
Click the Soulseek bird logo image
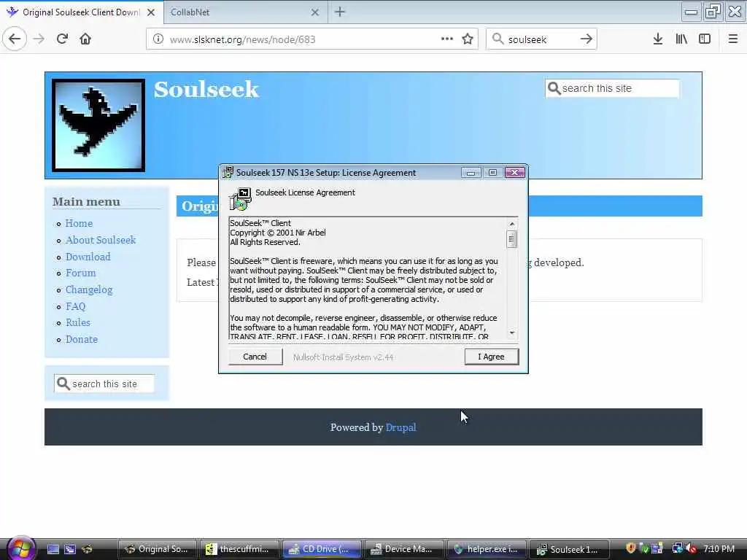coord(98,125)
